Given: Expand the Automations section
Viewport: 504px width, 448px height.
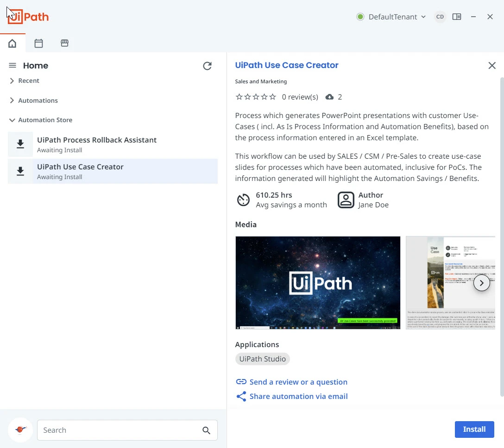Looking at the screenshot, I should click(34, 100).
